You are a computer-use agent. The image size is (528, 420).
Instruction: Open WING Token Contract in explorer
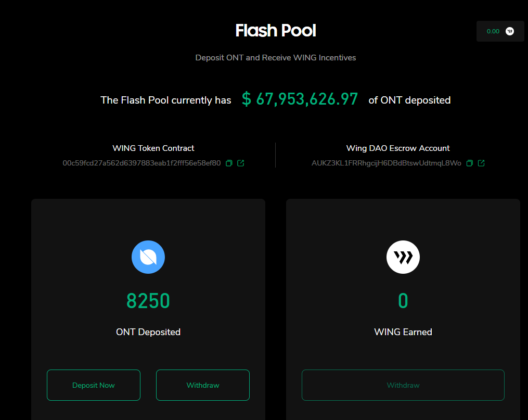(x=241, y=163)
